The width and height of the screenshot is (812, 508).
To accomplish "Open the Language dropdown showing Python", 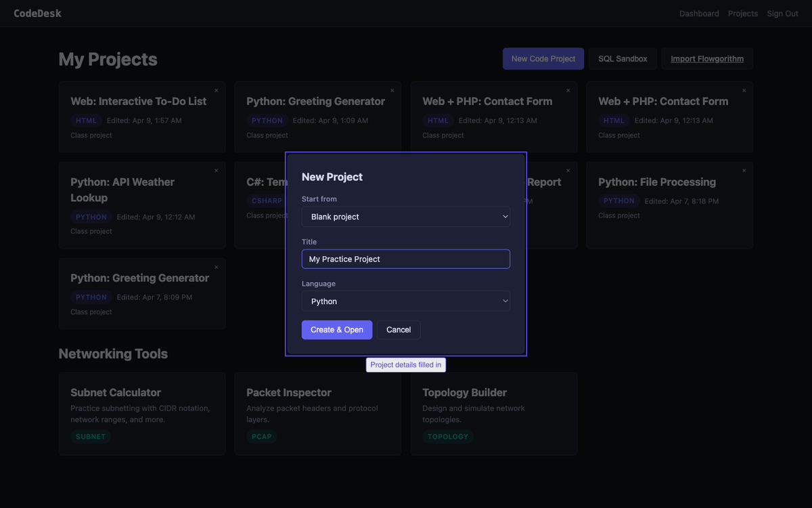I will tap(405, 301).
